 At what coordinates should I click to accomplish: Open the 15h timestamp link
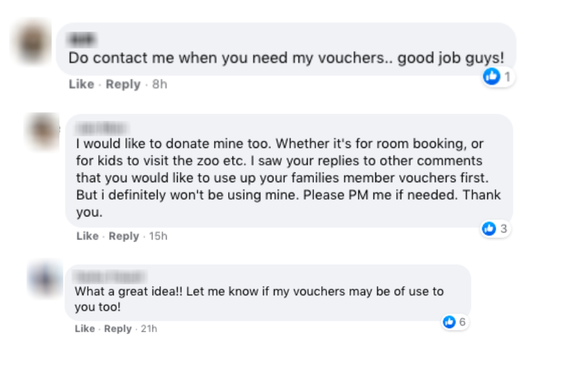pyautogui.click(x=158, y=236)
